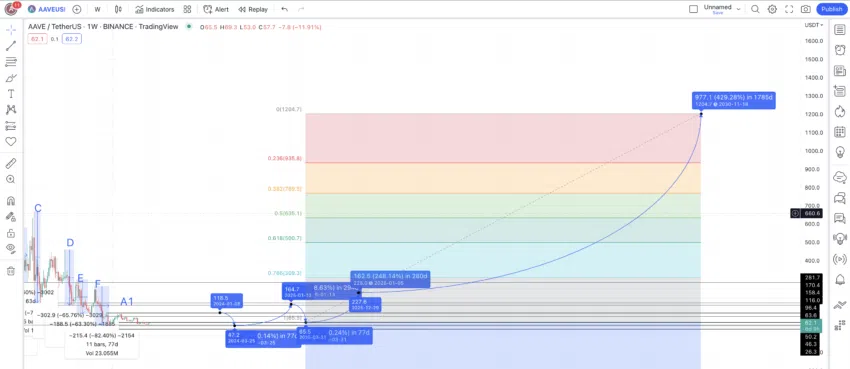This screenshot has width=850, height=369.
Task: Toggle stay in drawing mode
Action: tap(11, 217)
